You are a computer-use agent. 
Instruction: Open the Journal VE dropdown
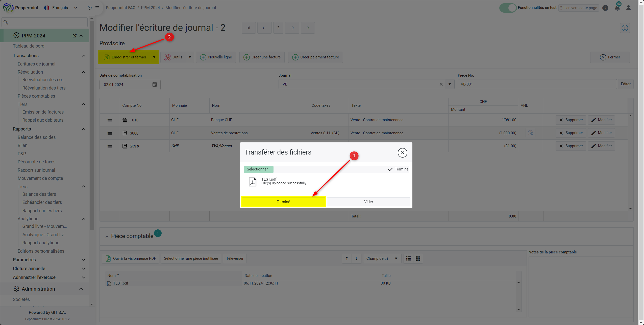[450, 84]
